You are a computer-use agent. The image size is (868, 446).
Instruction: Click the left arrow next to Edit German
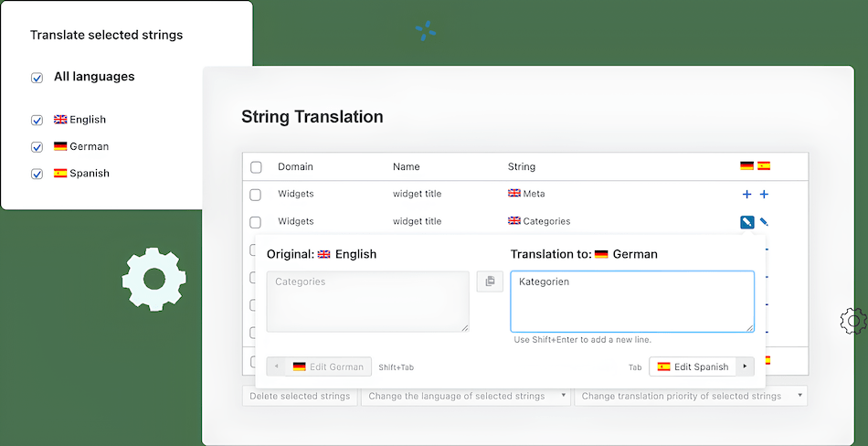[x=276, y=366]
